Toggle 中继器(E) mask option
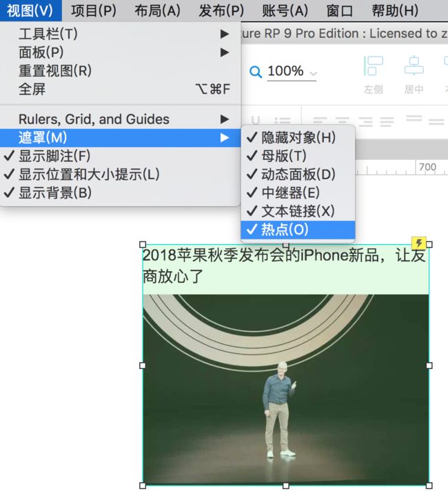The width and height of the screenshot is (448, 491). [x=298, y=193]
